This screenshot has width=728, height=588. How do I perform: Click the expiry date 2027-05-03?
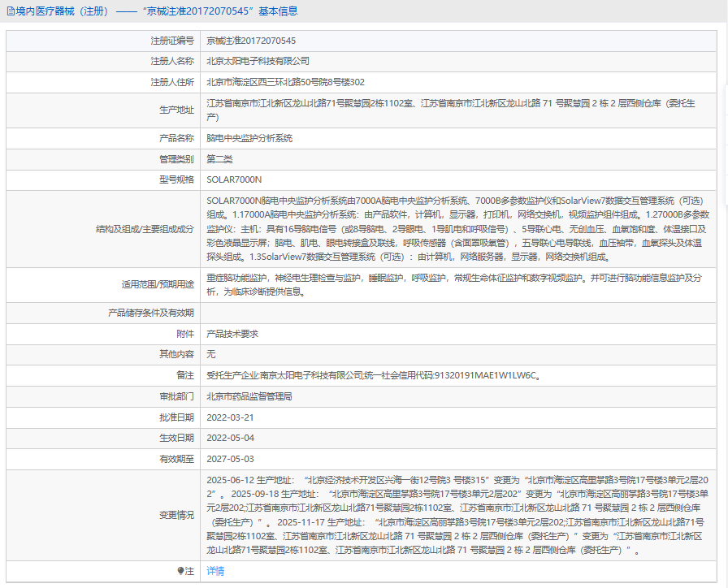tap(230, 459)
